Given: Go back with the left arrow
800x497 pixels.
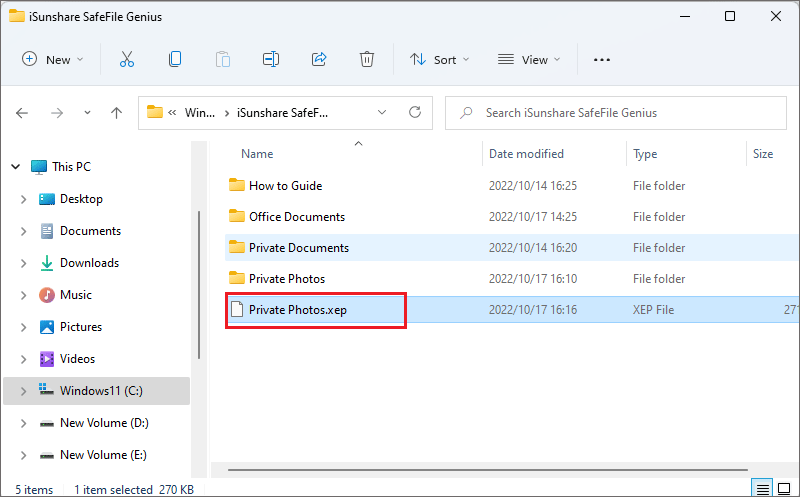Looking at the screenshot, I should (22, 113).
